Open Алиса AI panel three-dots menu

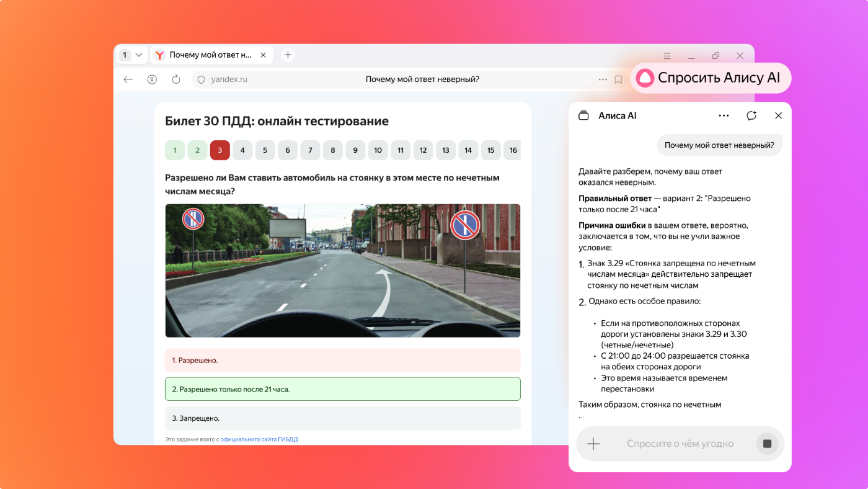tap(724, 115)
